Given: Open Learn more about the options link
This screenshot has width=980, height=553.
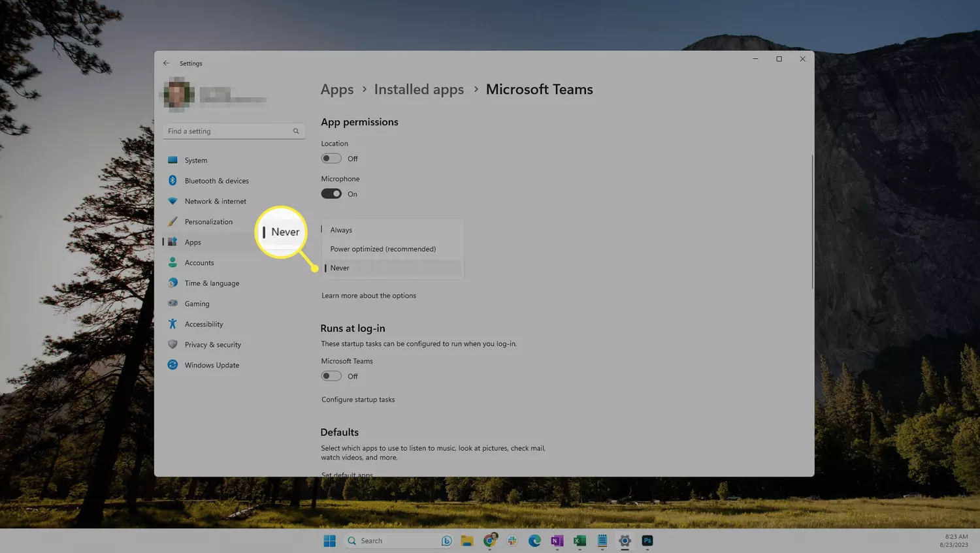Looking at the screenshot, I should click(368, 296).
